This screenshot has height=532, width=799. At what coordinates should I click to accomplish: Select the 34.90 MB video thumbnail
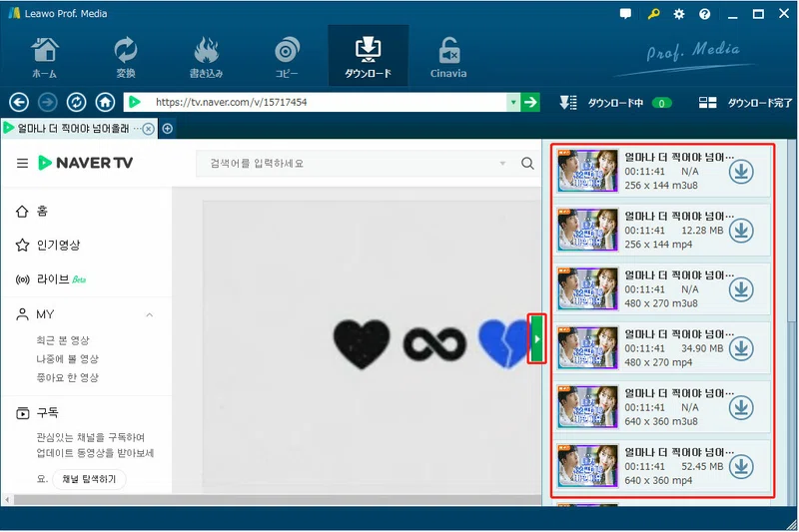click(x=587, y=347)
